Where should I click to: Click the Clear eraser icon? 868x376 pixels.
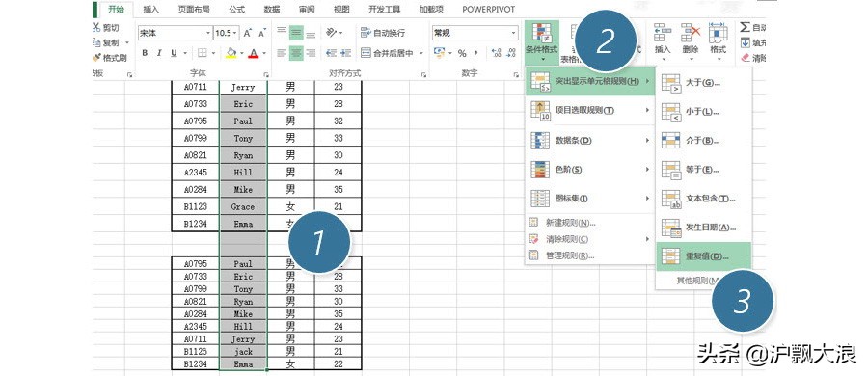[746, 58]
